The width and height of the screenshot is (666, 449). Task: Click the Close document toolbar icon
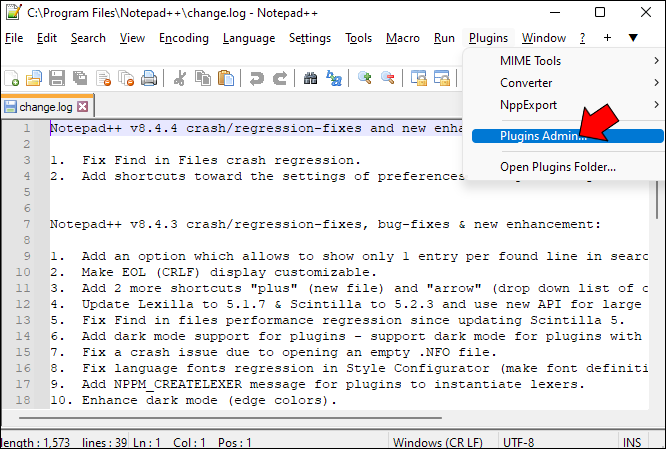click(x=103, y=78)
